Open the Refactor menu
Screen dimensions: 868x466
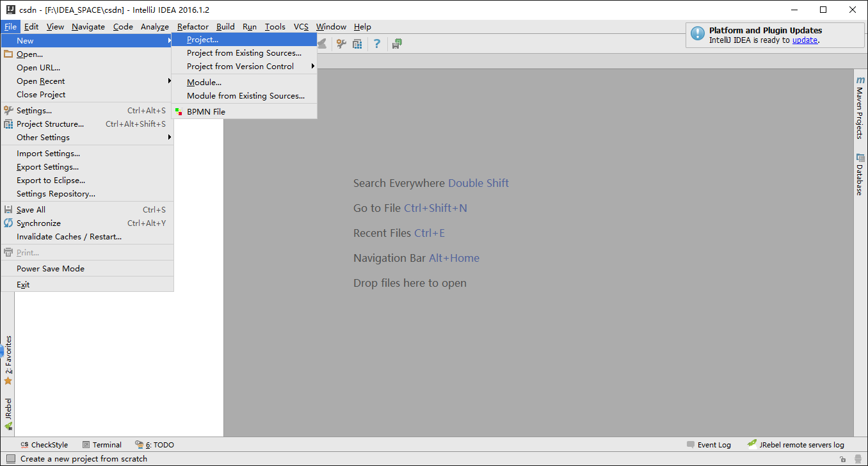click(x=193, y=27)
